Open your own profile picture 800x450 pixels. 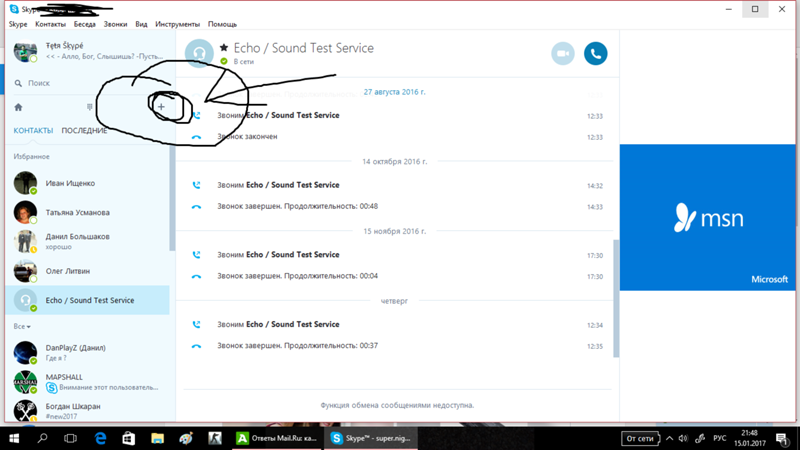pyautogui.click(x=25, y=51)
